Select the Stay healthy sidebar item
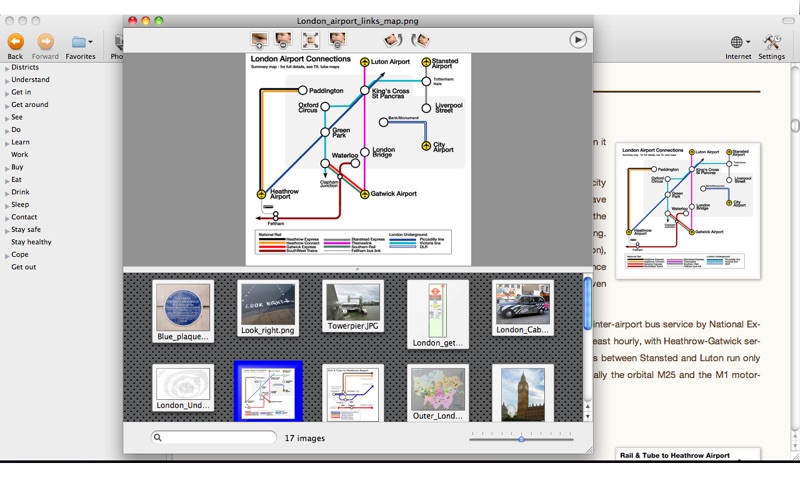Viewport: 800px width, 500px height. (x=31, y=242)
